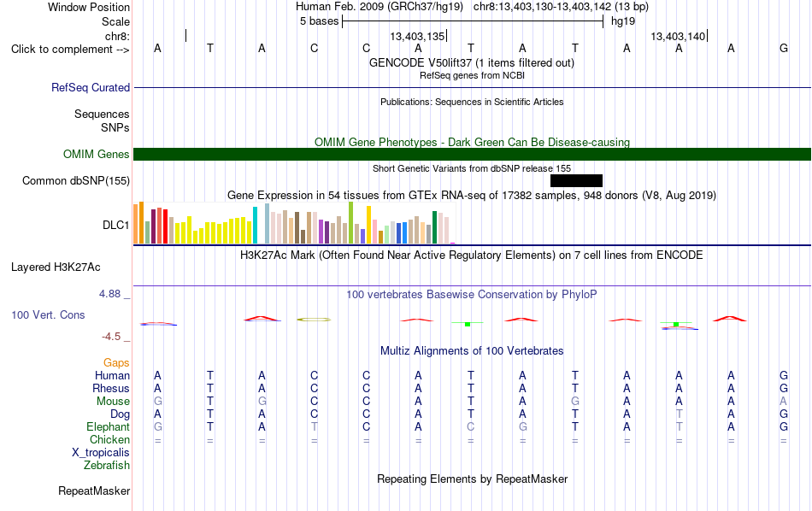The image size is (812, 511).
Task: Click the hg19 label beside the scale bar
Action: tap(623, 21)
